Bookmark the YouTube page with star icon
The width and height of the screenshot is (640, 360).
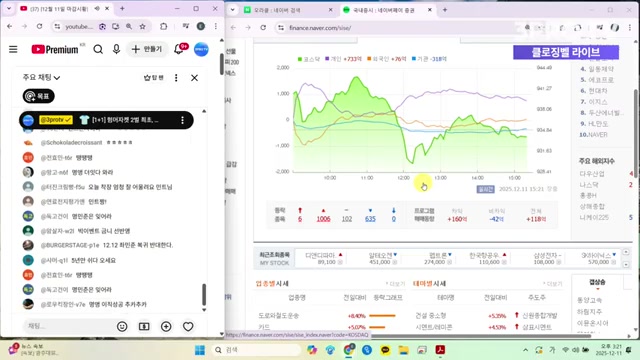point(142,26)
